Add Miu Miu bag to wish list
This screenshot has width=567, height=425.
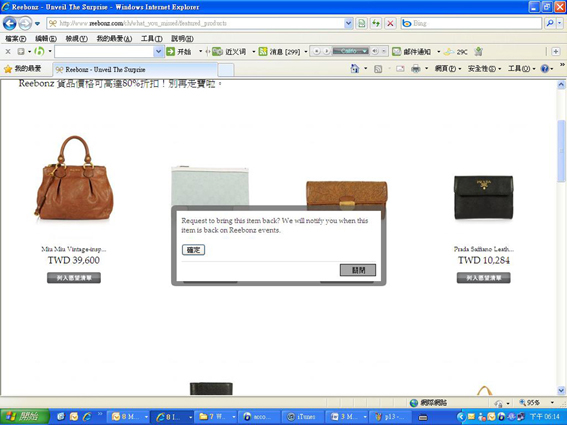tap(74, 278)
